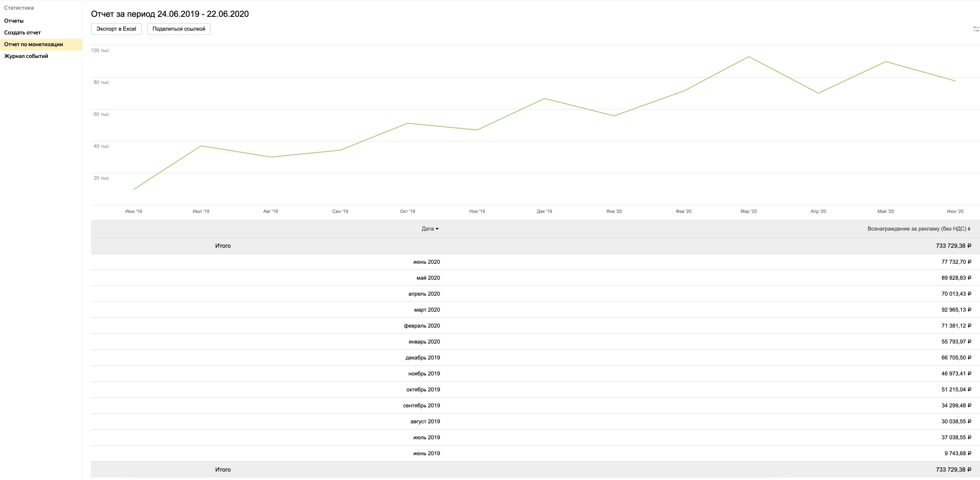
Task: Click the Дек '19 chart axis label
Action: click(x=544, y=211)
